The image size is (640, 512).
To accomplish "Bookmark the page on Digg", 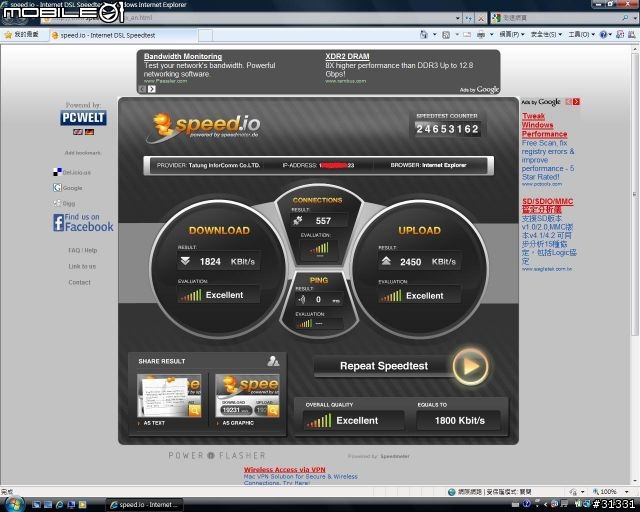I will point(64,203).
